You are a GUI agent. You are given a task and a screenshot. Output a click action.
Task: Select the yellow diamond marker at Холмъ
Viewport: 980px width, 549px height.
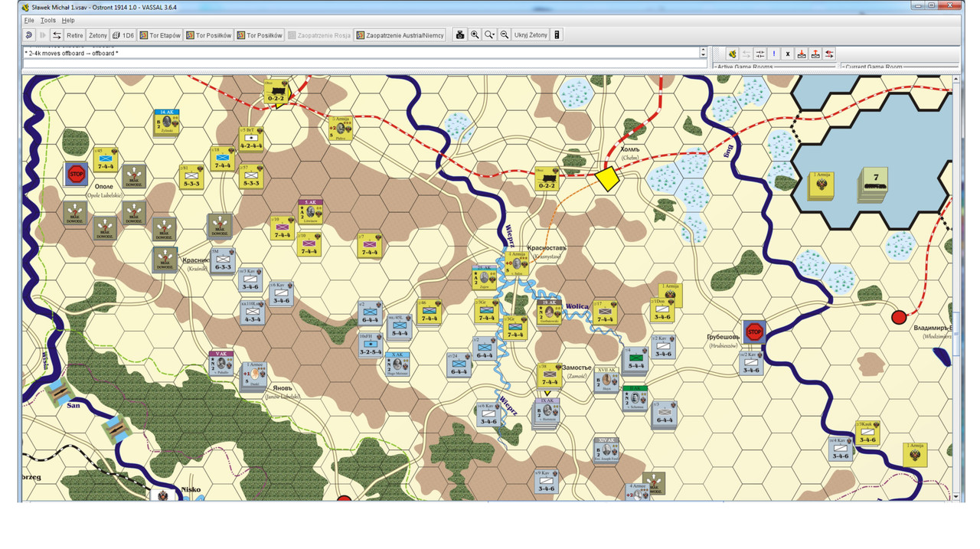pos(609,178)
